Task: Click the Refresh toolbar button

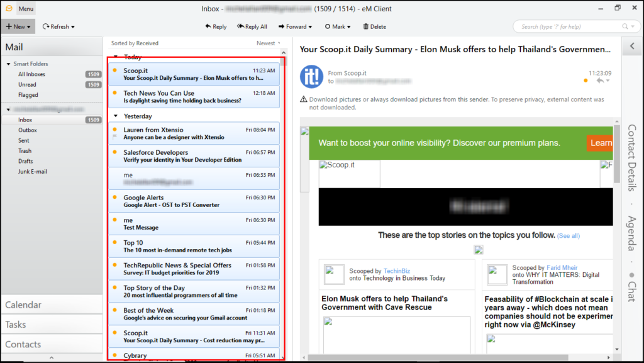Action: [58, 26]
